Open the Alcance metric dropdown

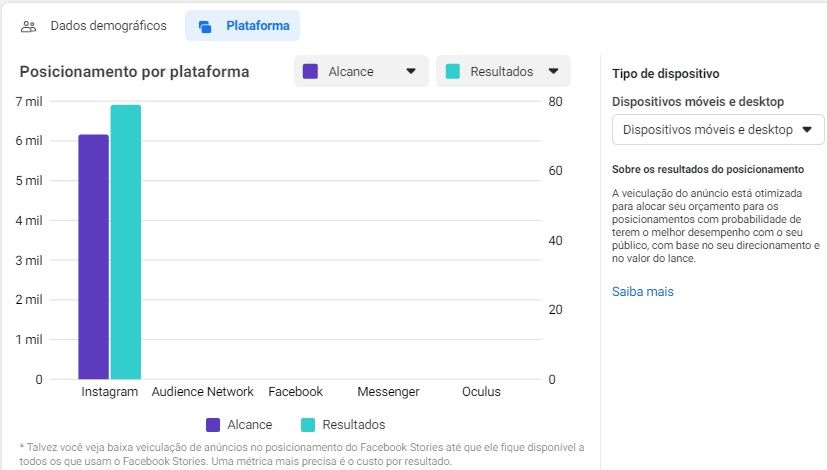361,71
